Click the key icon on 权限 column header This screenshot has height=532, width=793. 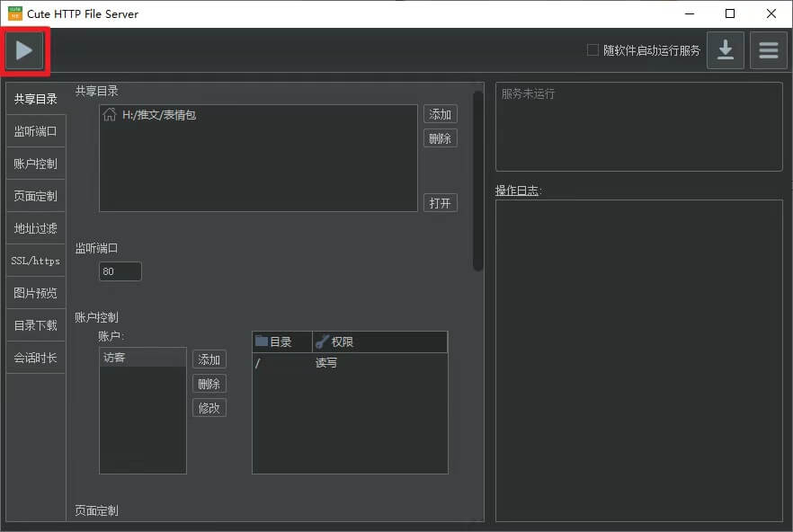click(321, 341)
